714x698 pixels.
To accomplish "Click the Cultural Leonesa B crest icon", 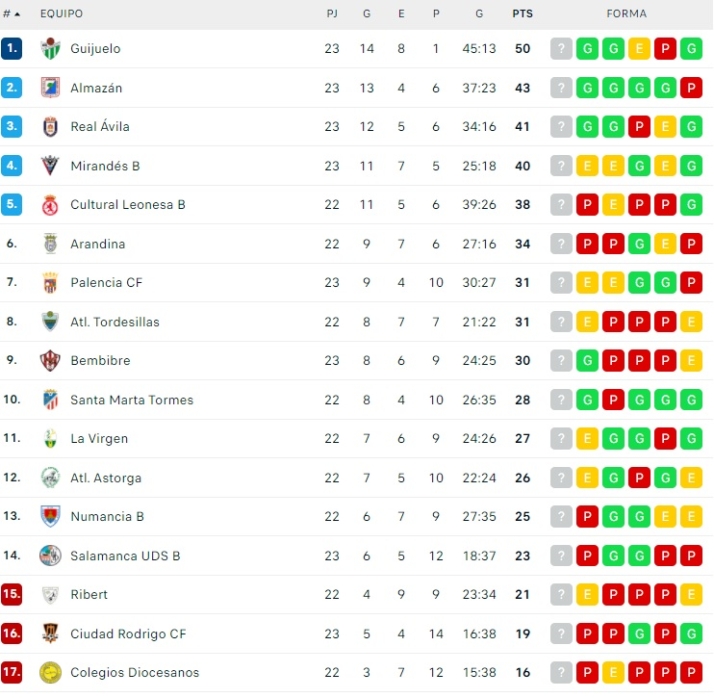I will point(50,205).
